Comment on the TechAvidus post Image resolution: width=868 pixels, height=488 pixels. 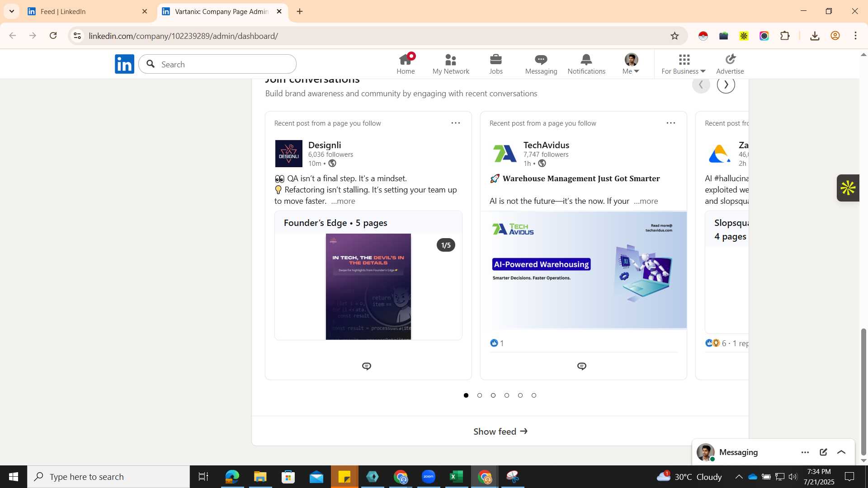(582, 366)
